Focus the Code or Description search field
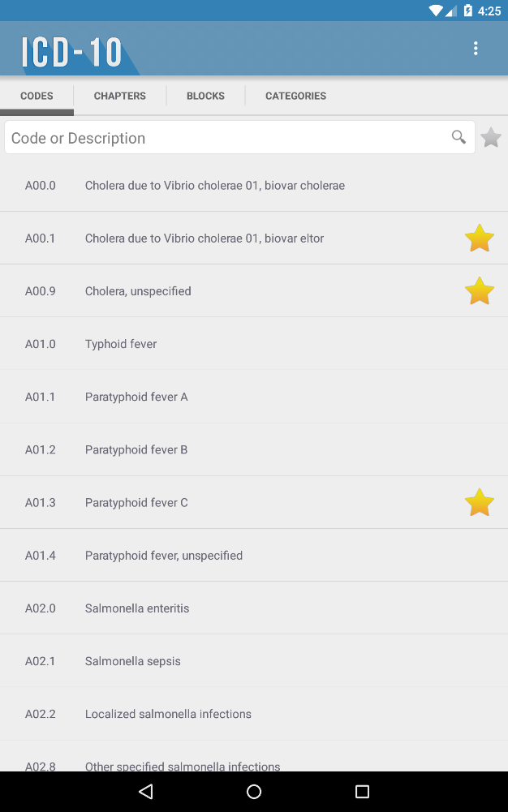Viewport: 508px width, 812px height. pos(227,138)
